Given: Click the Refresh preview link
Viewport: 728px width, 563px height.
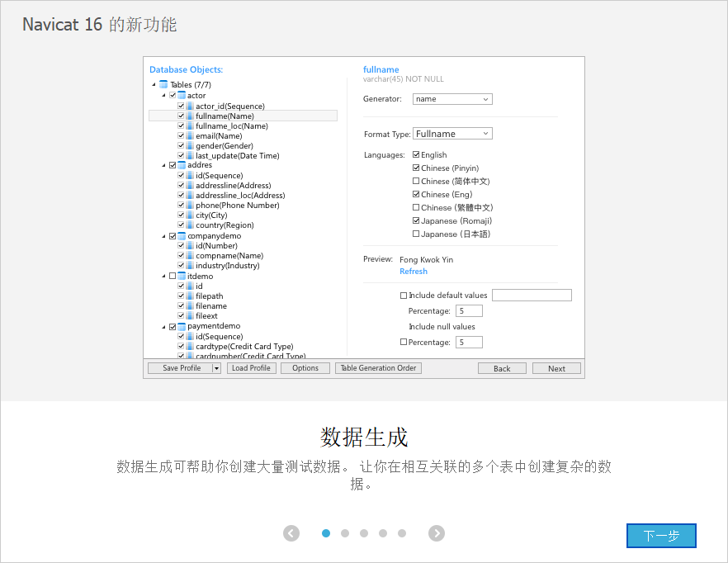Looking at the screenshot, I should 414,272.
